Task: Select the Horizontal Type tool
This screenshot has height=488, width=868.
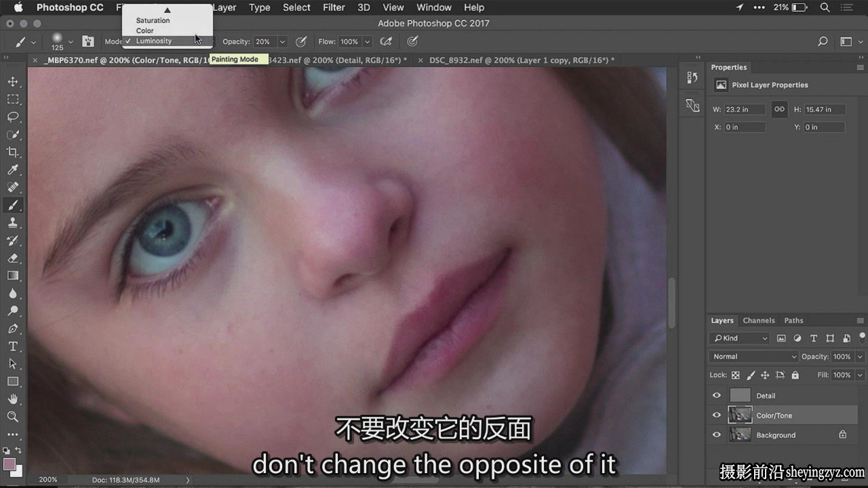Action: click(x=13, y=346)
